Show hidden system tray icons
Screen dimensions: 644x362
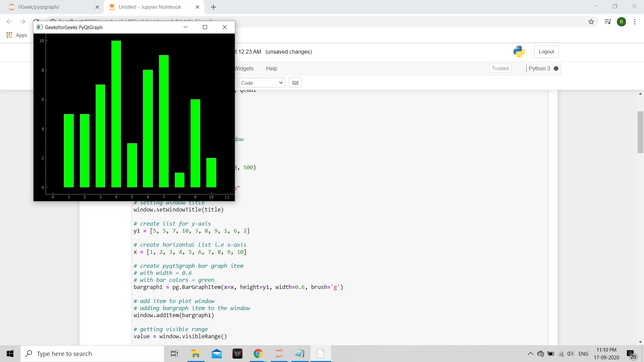point(530,354)
